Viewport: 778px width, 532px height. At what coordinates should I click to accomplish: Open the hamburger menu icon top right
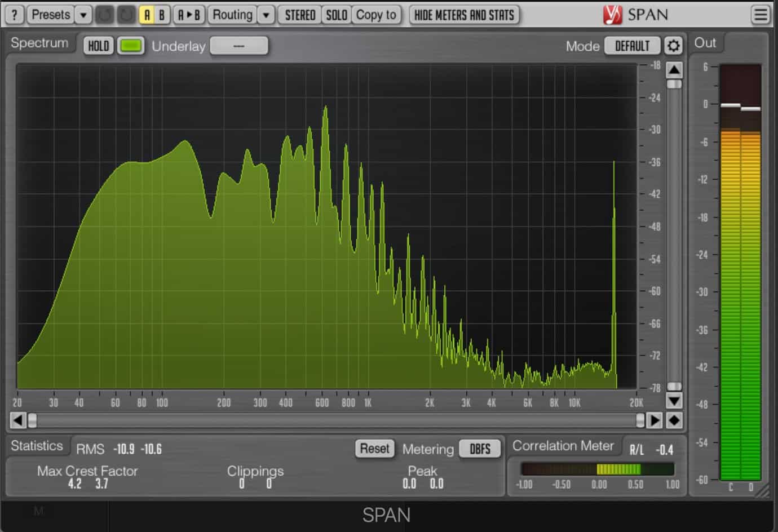761,14
